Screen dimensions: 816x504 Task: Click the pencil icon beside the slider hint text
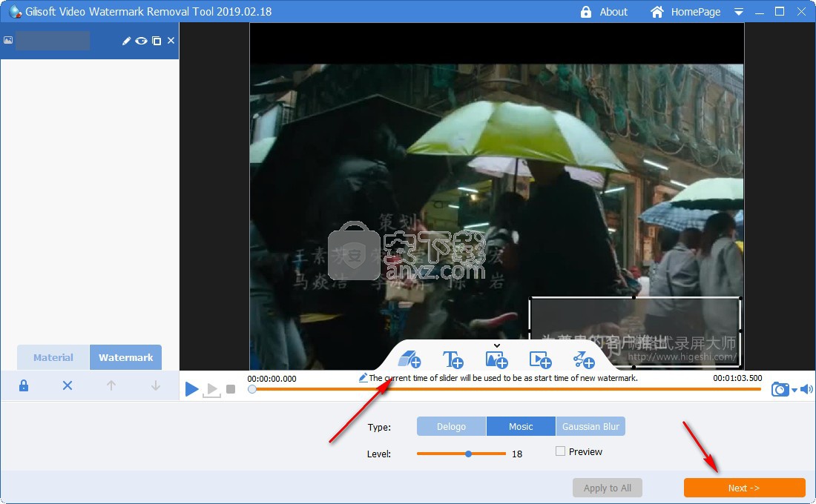(x=363, y=377)
